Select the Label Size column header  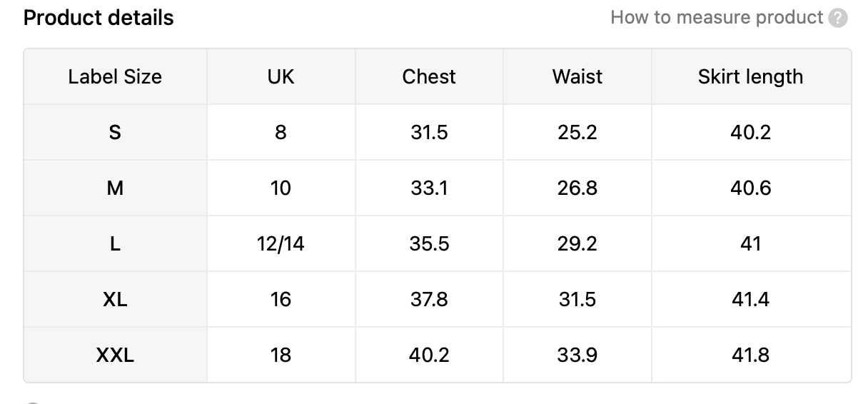coord(115,76)
